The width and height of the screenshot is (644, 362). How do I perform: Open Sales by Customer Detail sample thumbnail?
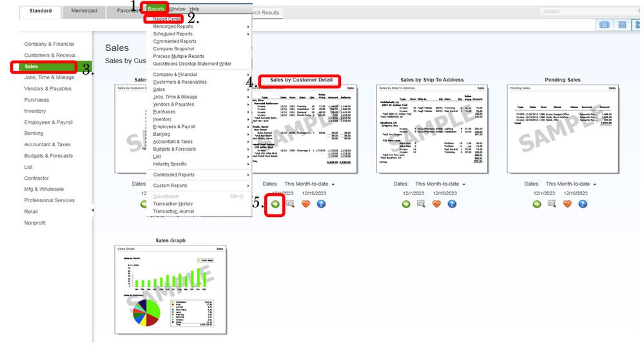pos(304,129)
